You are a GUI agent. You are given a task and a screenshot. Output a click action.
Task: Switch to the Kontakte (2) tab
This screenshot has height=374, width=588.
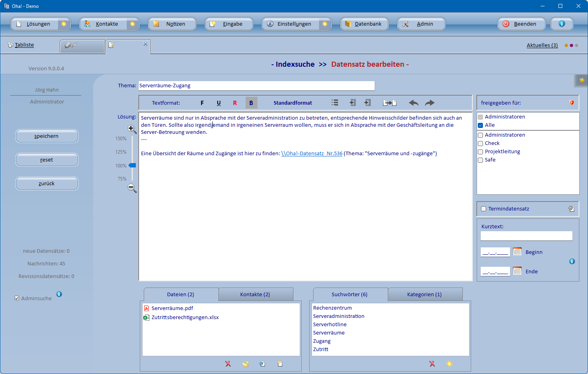coord(255,294)
